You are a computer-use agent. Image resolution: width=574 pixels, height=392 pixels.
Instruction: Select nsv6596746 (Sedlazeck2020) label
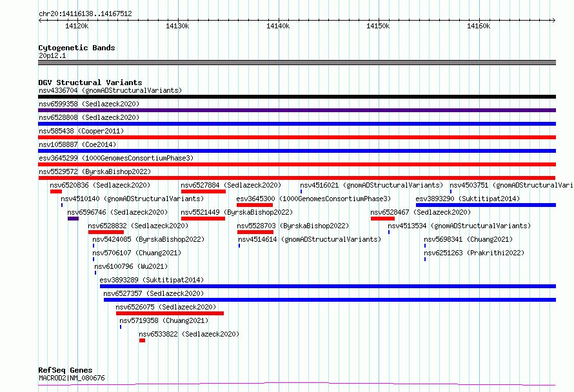(x=117, y=212)
